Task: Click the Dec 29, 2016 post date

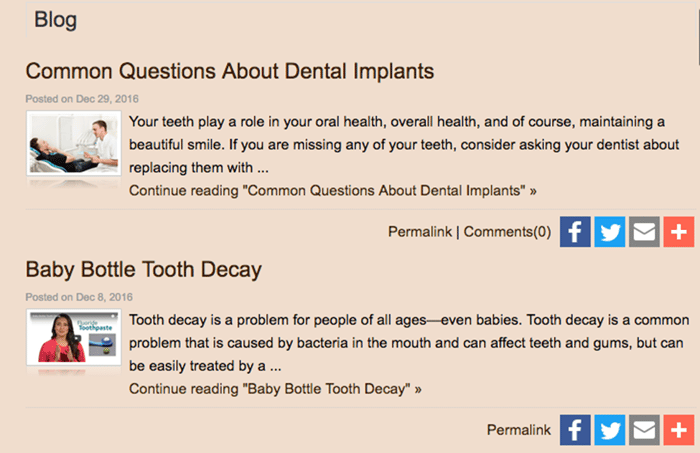Action: (107, 99)
